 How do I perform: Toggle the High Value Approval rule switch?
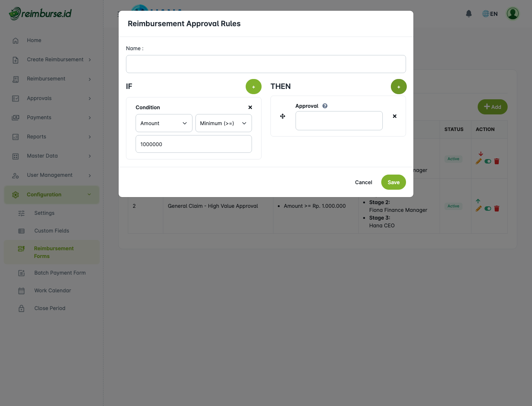488,209
